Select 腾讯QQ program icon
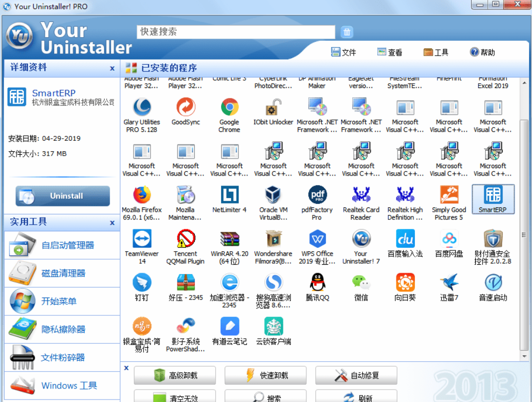 point(317,283)
